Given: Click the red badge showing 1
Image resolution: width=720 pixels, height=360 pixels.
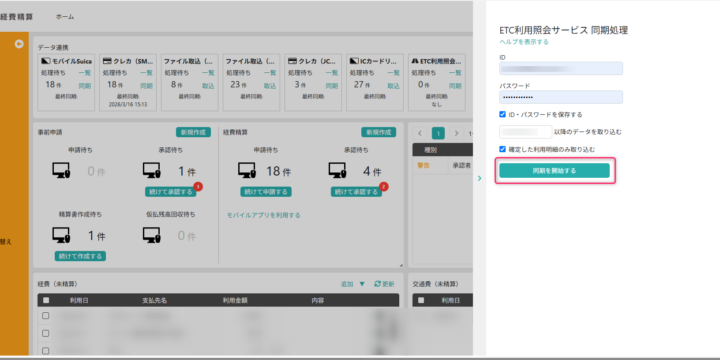Looking at the screenshot, I should click(x=198, y=186).
